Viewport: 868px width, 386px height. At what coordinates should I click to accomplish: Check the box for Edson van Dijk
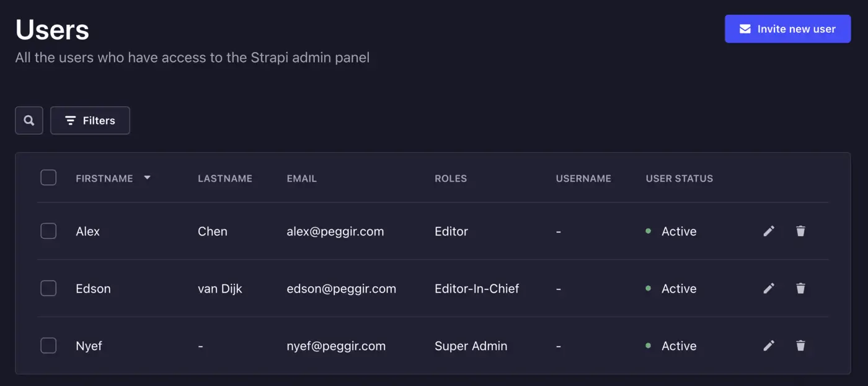click(48, 288)
